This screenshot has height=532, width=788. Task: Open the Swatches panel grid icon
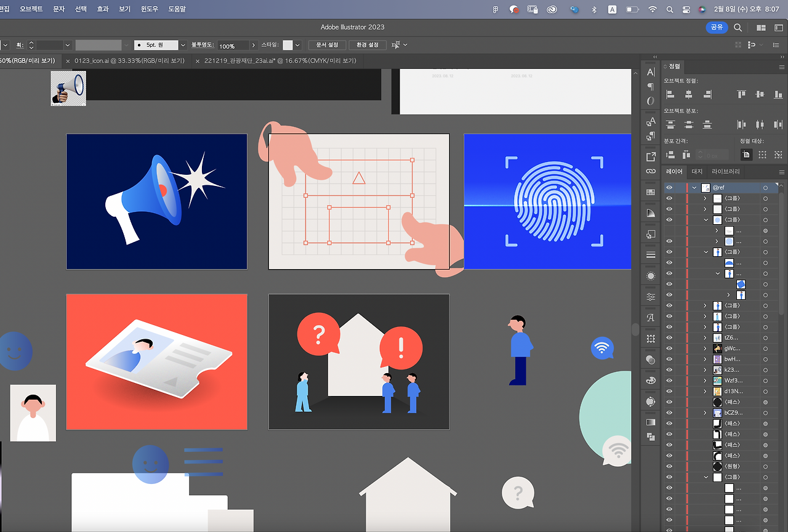[x=651, y=192]
